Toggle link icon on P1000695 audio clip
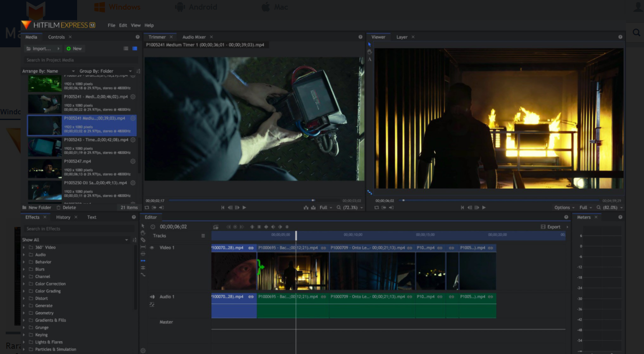The height and width of the screenshot is (354, 644). click(323, 297)
